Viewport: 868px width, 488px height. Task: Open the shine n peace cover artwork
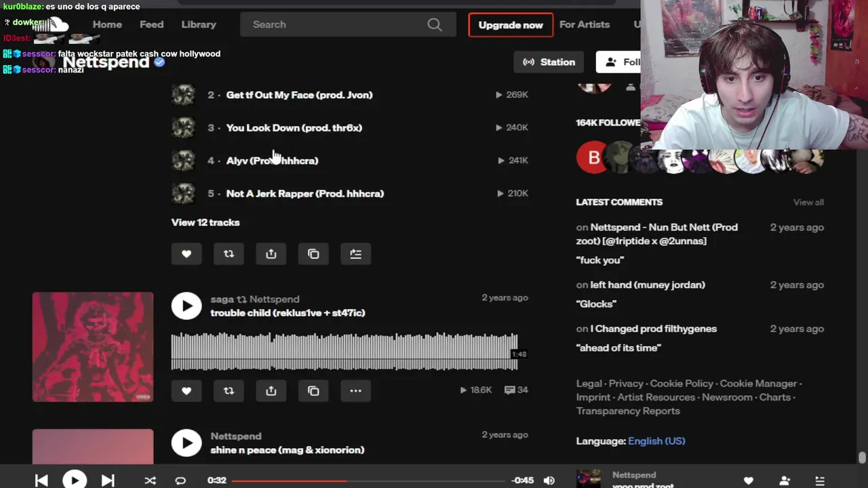pos(93,447)
